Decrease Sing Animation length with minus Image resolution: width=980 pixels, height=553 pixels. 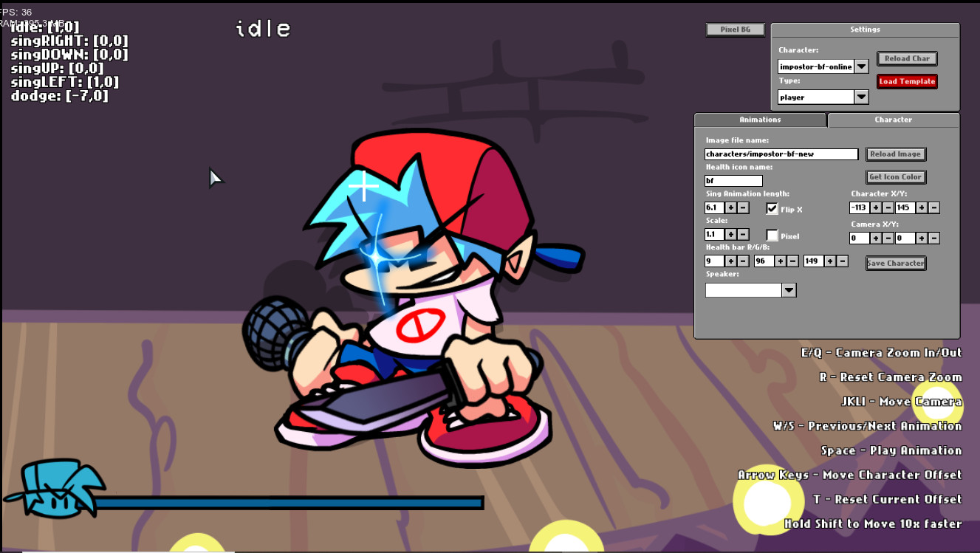click(x=743, y=208)
